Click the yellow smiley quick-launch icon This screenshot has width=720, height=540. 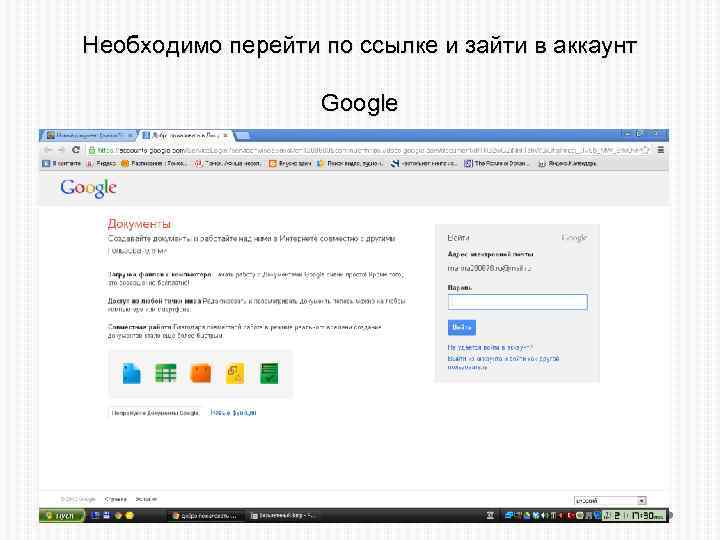click(x=129, y=516)
